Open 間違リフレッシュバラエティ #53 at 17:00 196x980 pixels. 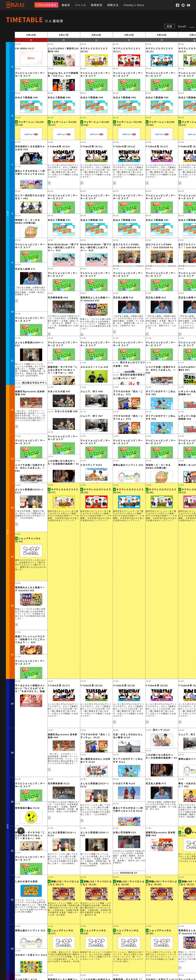coord(31,642)
